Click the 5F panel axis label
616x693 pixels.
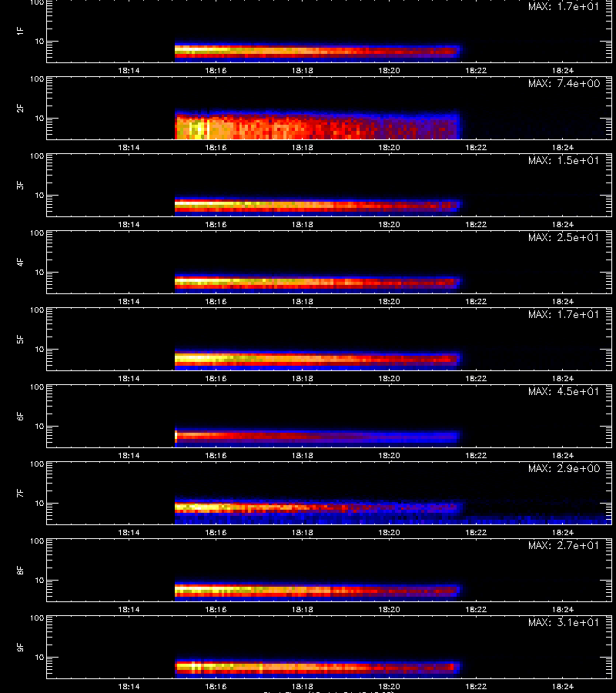pyautogui.click(x=20, y=339)
